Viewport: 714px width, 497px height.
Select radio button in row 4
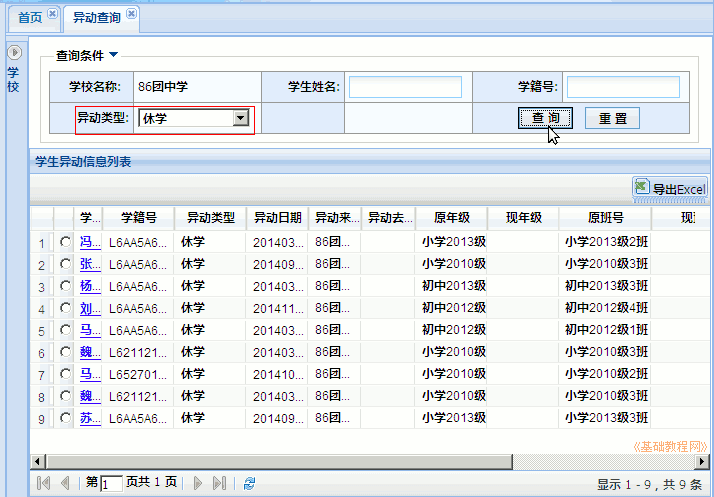66,308
